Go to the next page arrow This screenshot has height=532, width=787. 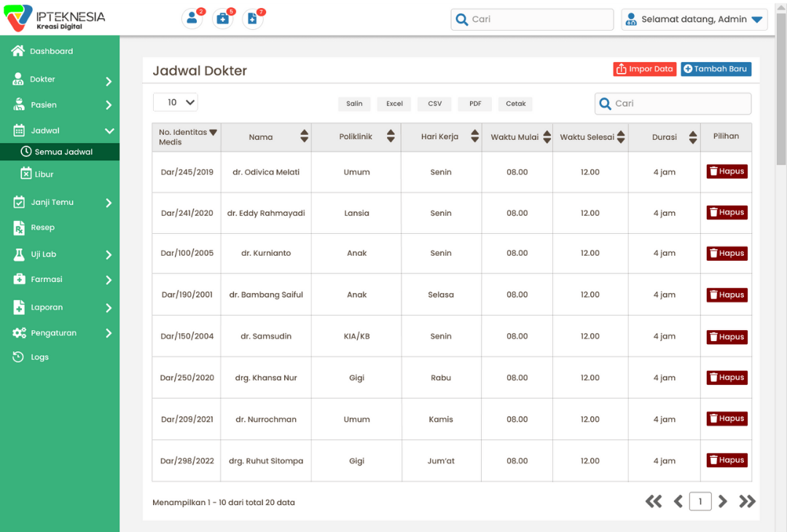[723, 501]
